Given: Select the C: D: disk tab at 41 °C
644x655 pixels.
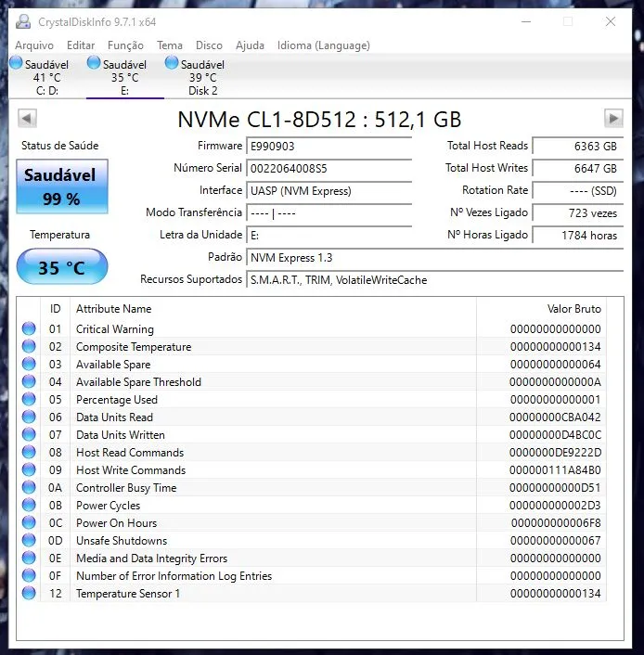Looking at the screenshot, I should [x=46, y=77].
